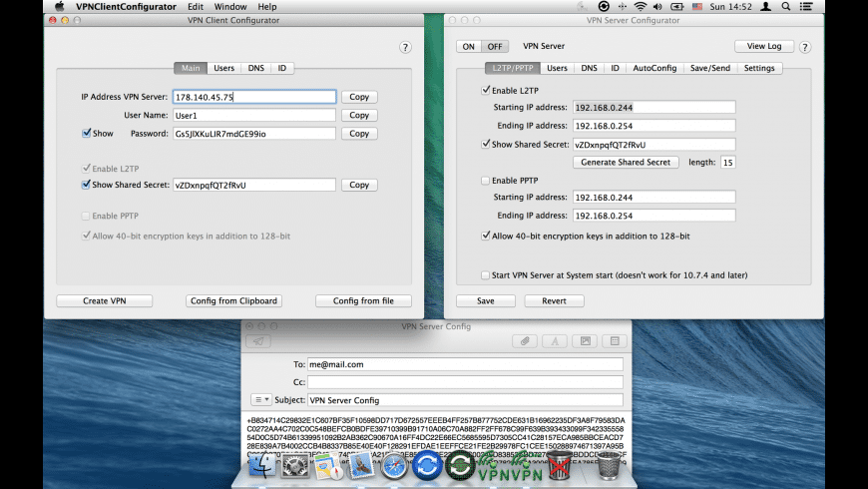This screenshot has width=868, height=489.
Task: Click the paperclip attachment icon
Action: click(525, 341)
